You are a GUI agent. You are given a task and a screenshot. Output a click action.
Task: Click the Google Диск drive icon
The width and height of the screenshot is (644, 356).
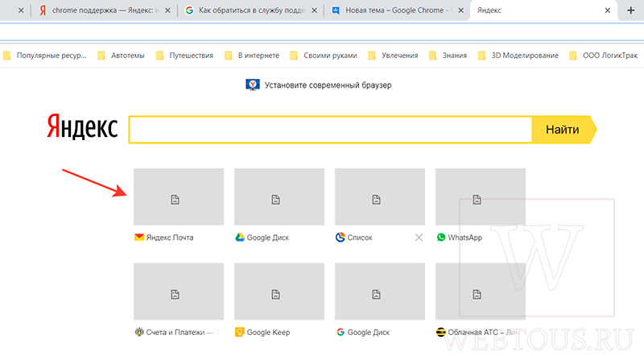point(240,237)
